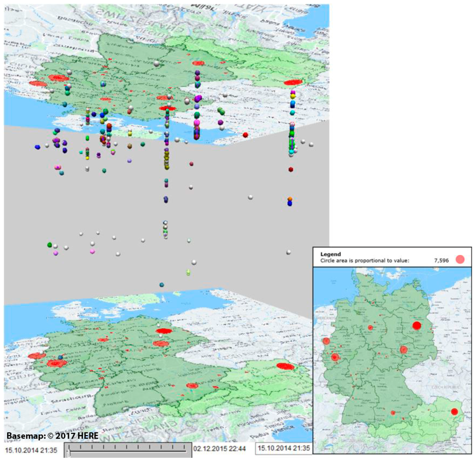Click the Berlin red ellipse on bottom 3D map
The height and width of the screenshot is (461, 476).
coord(164,331)
